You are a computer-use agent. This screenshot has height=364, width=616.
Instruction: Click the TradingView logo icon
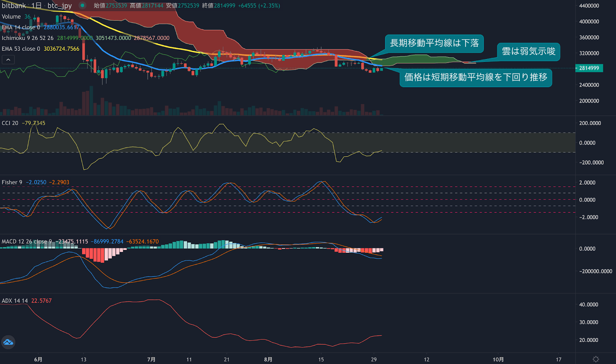pyautogui.click(x=8, y=342)
